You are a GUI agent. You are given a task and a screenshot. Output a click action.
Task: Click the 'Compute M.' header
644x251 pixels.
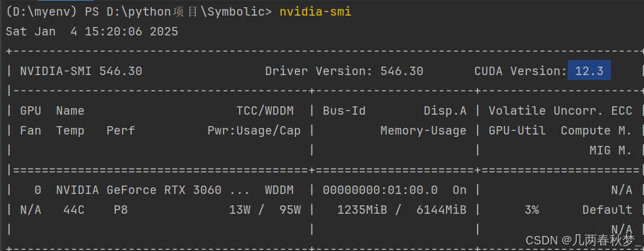[597, 131]
